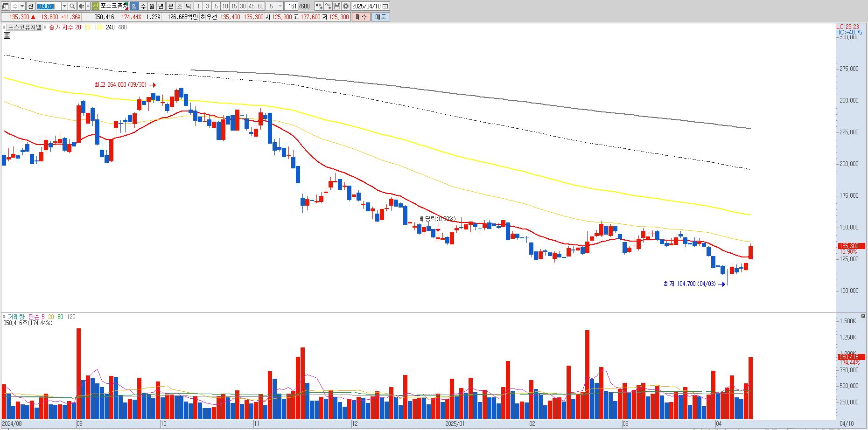
Task: Click the date field showing 2025/04/10
Action: [x=366, y=6]
